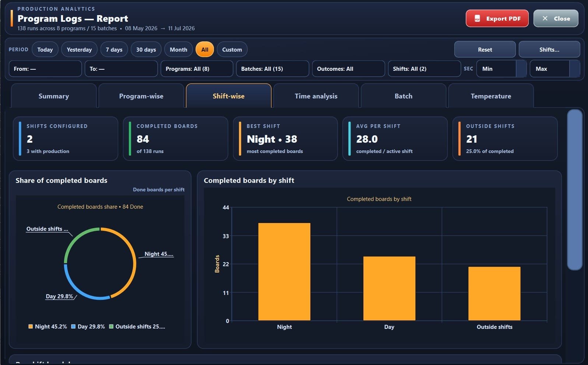Open the Programs: All (8) dropdown
Image resolution: width=588 pixels, height=365 pixels.
pyautogui.click(x=197, y=69)
